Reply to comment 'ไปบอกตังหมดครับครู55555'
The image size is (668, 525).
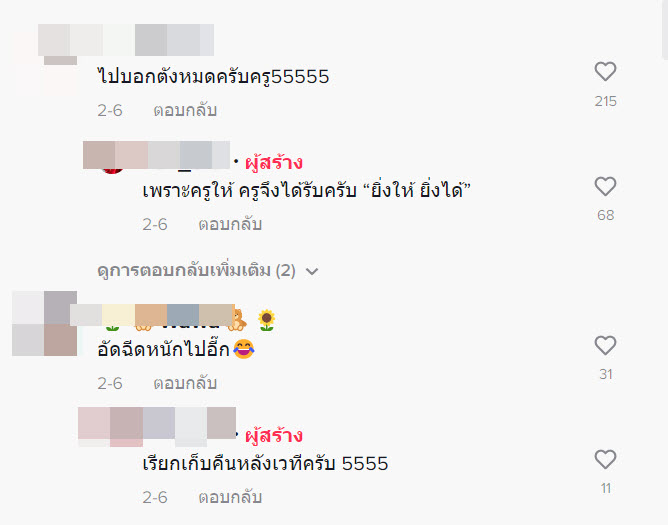(x=185, y=110)
